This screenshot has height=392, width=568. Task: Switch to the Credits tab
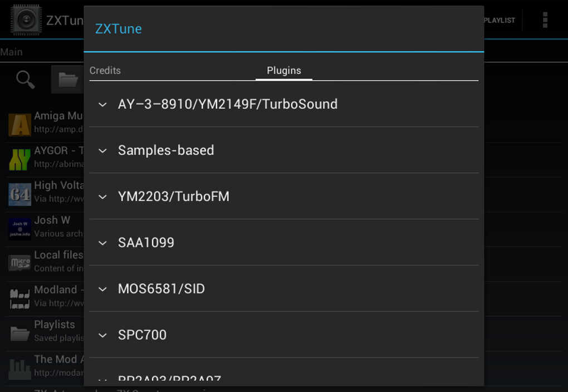(x=105, y=71)
